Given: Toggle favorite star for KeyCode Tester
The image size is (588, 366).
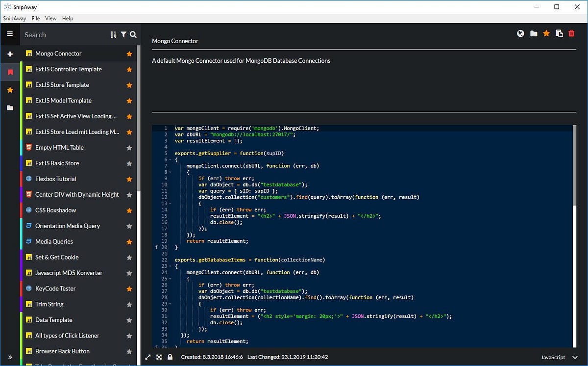Looking at the screenshot, I should (129, 289).
